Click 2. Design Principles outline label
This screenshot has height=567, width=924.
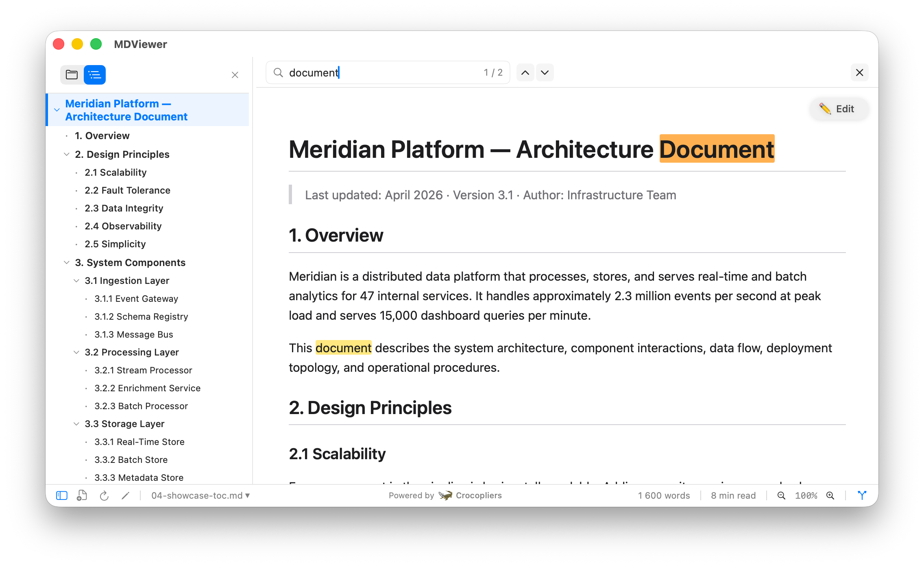(x=122, y=154)
